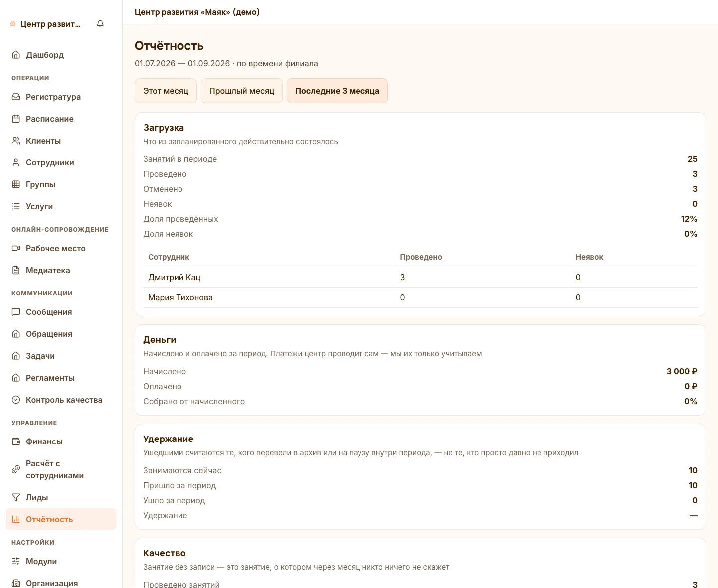Click the Неявок column header in the table

[x=589, y=257]
